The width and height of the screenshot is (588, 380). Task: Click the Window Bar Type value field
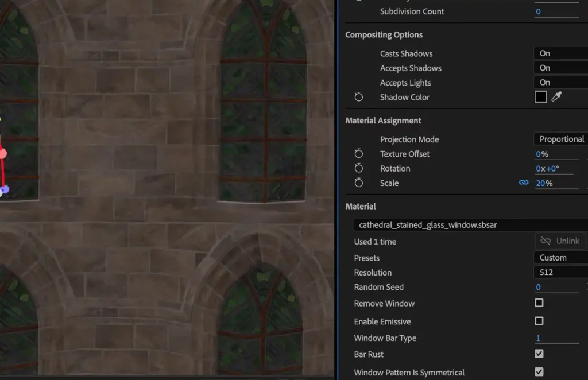coord(556,338)
